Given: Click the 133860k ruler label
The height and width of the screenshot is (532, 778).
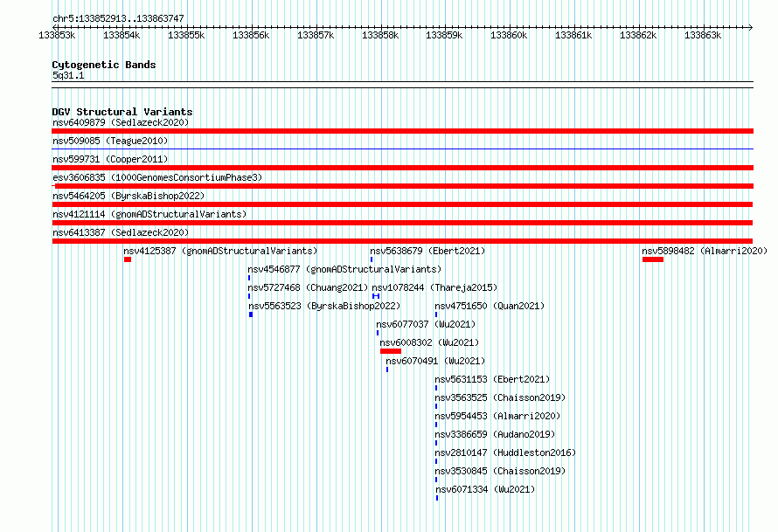Looking at the screenshot, I should (x=509, y=35).
